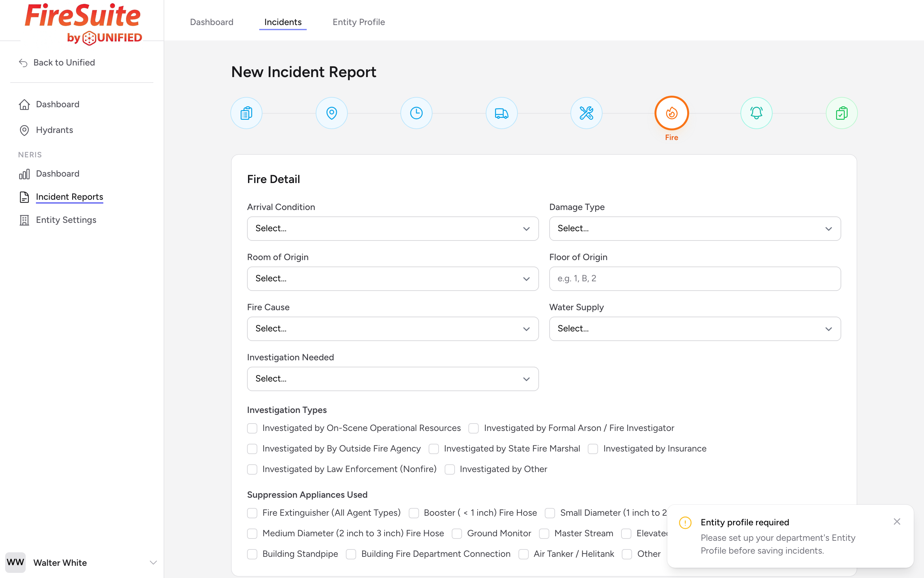924x578 pixels.
Task: Open the Fire Cause dropdown
Action: pyautogui.click(x=392, y=329)
